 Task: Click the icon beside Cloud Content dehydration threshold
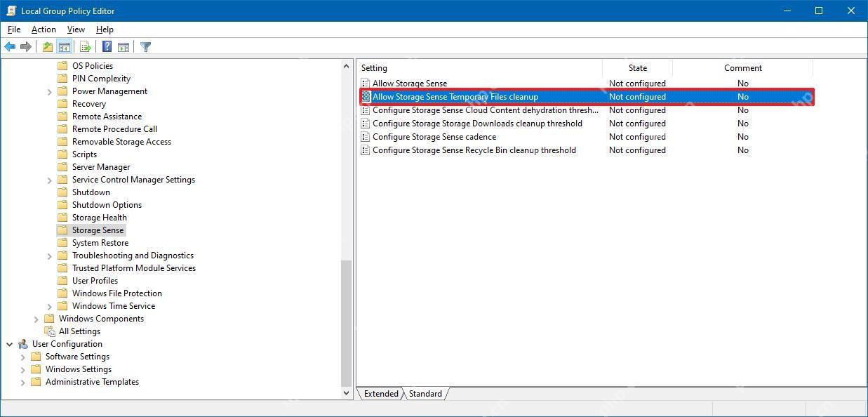(365, 110)
